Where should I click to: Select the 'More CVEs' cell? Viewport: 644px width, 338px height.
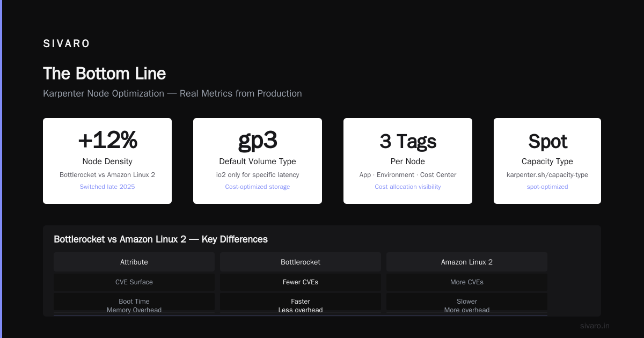467,282
